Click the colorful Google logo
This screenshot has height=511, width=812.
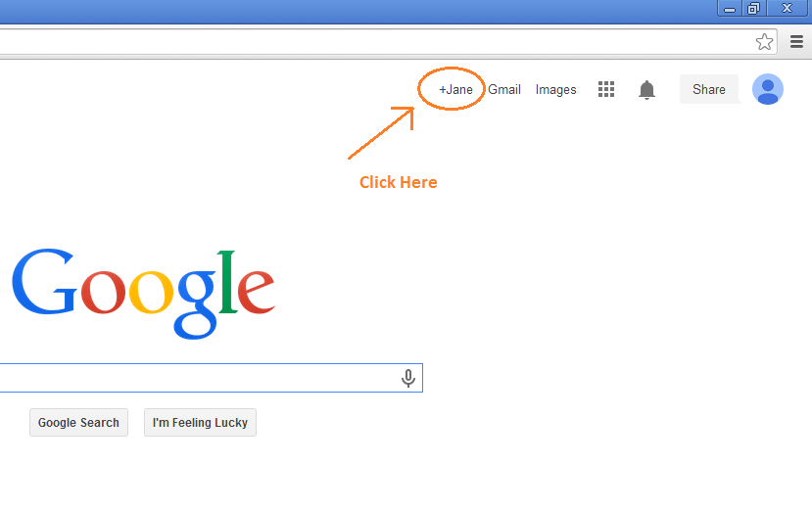click(143, 294)
